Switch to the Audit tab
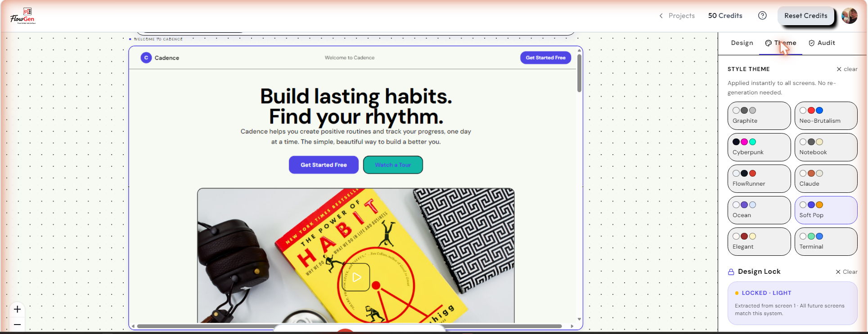This screenshot has width=868, height=334. pyautogui.click(x=822, y=43)
